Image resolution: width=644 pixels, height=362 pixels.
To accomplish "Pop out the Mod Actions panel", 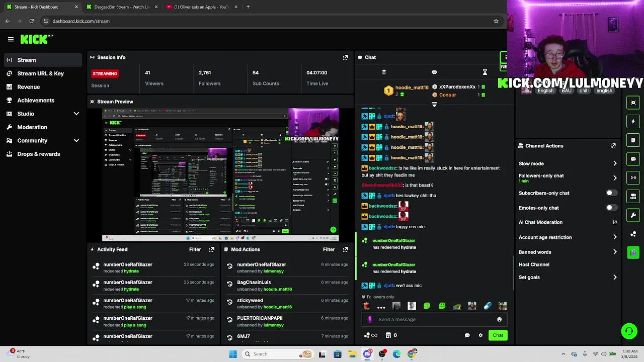I will click(345, 249).
